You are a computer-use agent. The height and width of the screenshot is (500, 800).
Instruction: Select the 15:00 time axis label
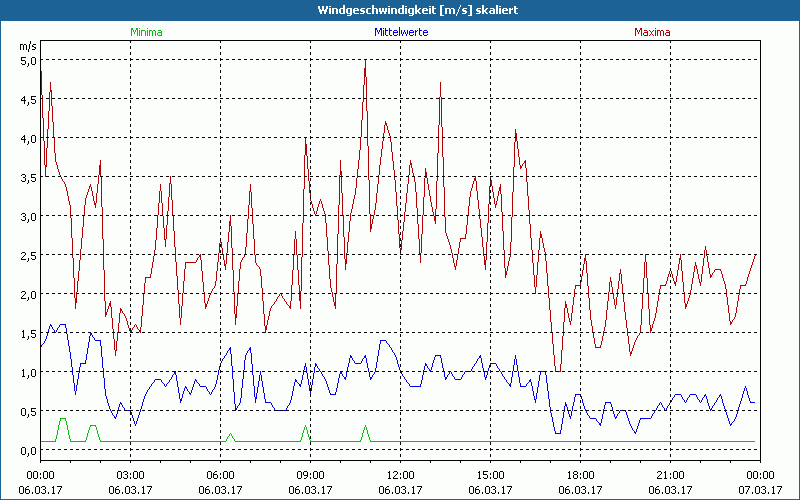490,475
